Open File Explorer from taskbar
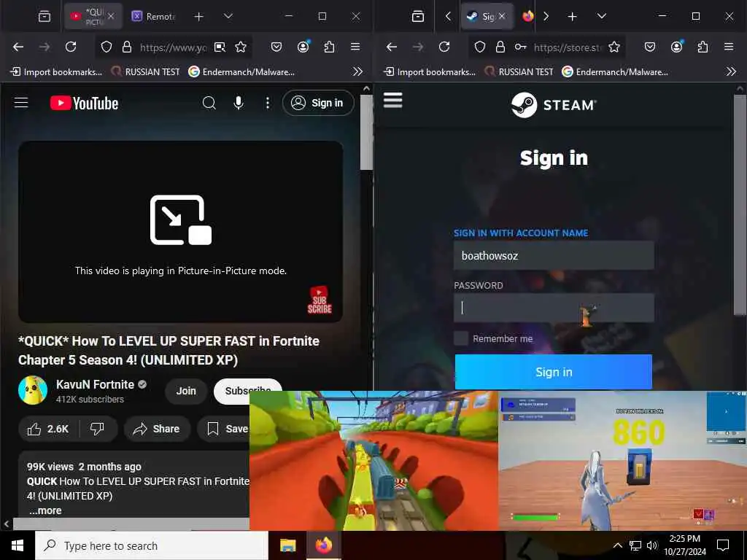Viewport: 747px width, 560px height. point(287,545)
